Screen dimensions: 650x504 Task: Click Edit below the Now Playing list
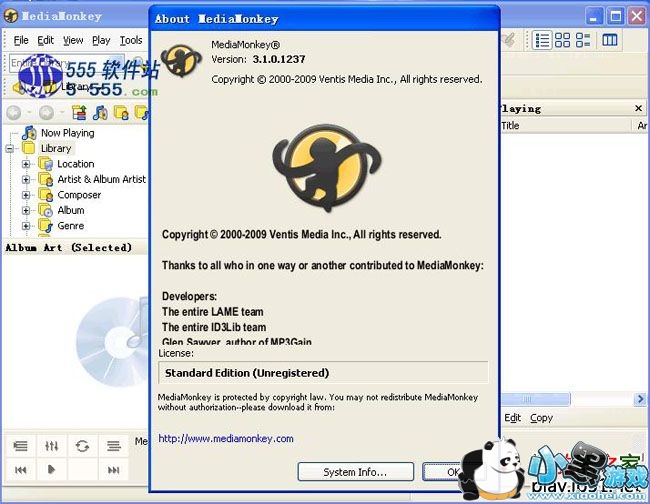click(512, 418)
